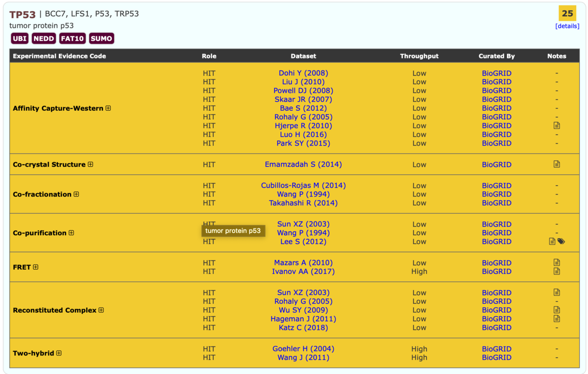This screenshot has height=374, width=588.
Task: Open the Goehler H (2004) dataset
Action: point(303,349)
